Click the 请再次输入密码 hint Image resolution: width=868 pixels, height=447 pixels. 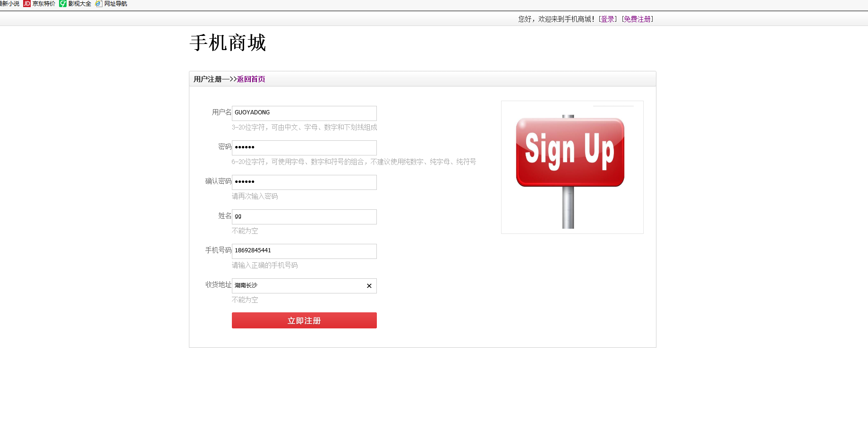click(255, 196)
